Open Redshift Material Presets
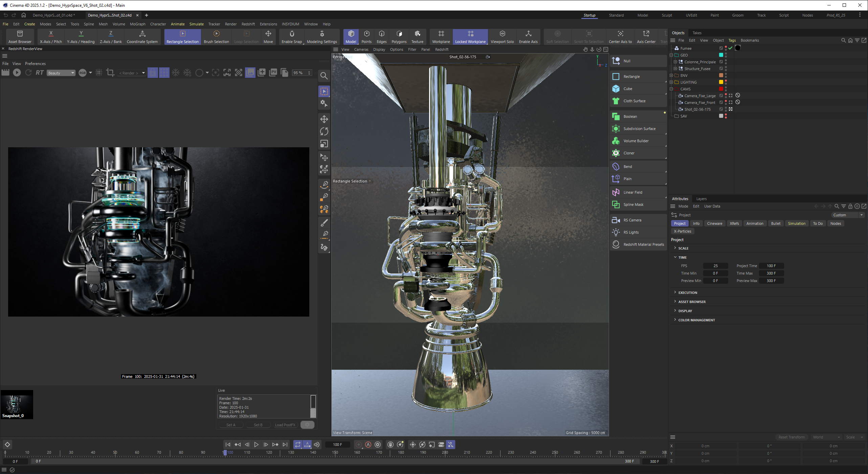The height and width of the screenshot is (474, 868). pyautogui.click(x=638, y=244)
